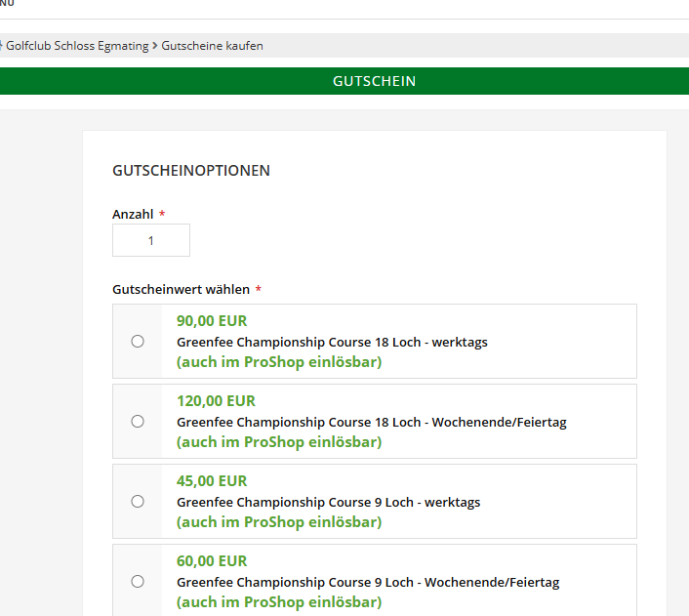This screenshot has height=616, width=689.
Task: Click the 90,00 EUR price label
Action: click(x=212, y=320)
